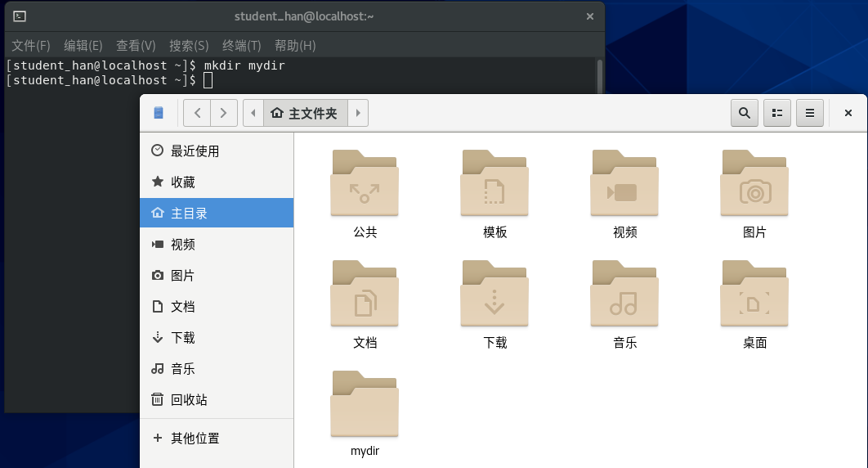Click the search magnifier button
868x468 pixels.
(x=745, y=113)
